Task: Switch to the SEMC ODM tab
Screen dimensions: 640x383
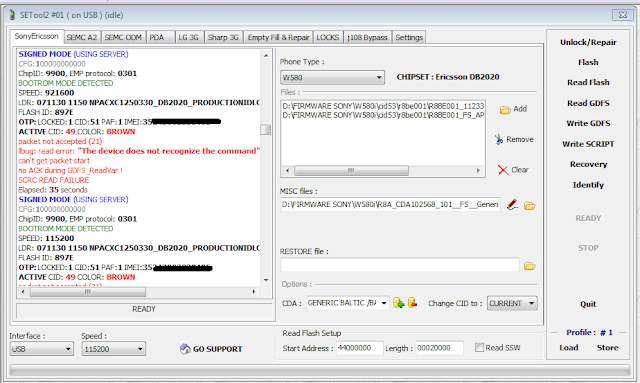Action: [123, 37]
